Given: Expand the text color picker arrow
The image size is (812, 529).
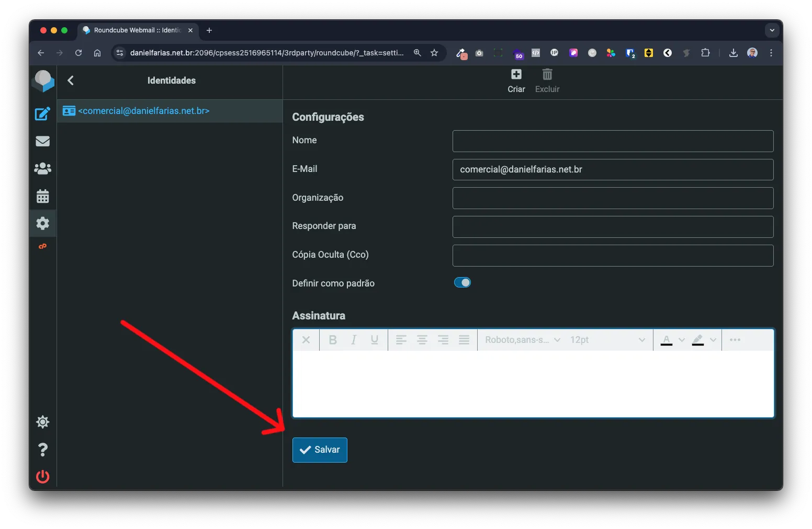Looking at the screenshot, I should coord(682,340).
